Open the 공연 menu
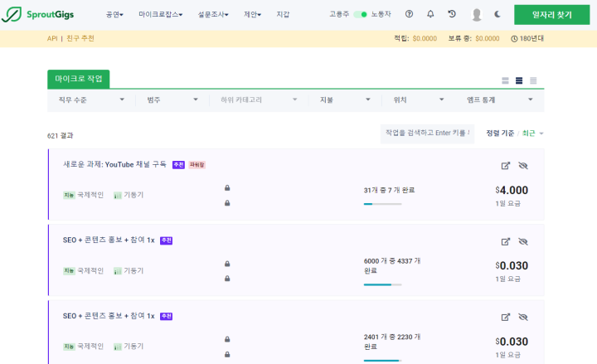 [x=114, y=14]
